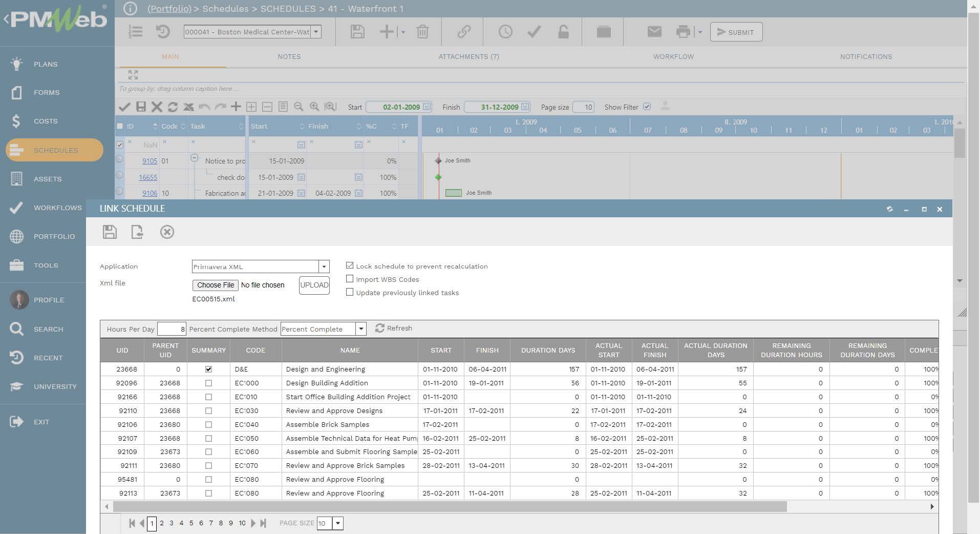The height and width of the screenshot is (534, 980).
Task: Open the Percent Complete Method dropdown
Action: (x=361, y=328)
